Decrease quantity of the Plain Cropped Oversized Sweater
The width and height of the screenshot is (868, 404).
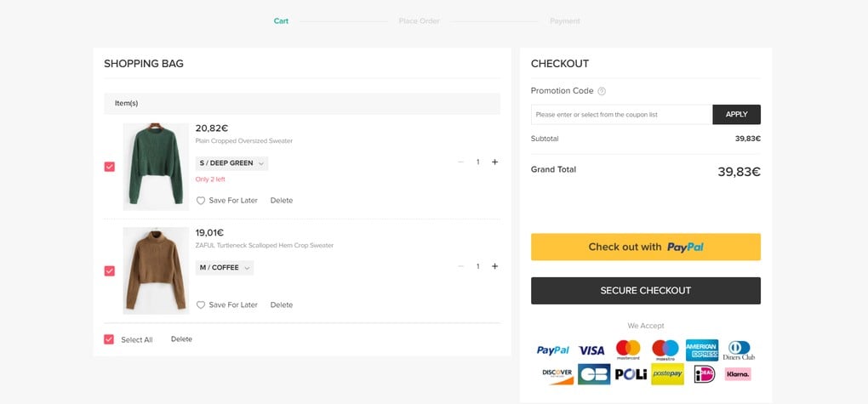(461, 162)
